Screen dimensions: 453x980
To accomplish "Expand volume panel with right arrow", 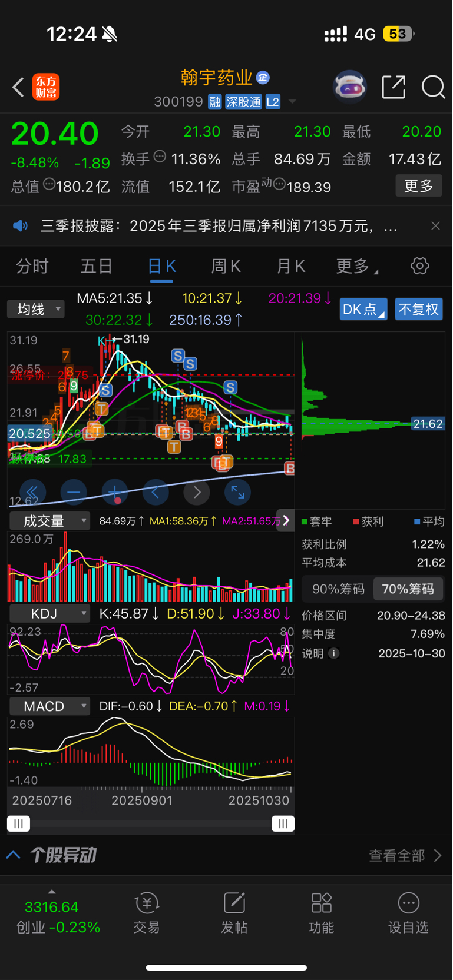I will (x=286, y=520).
